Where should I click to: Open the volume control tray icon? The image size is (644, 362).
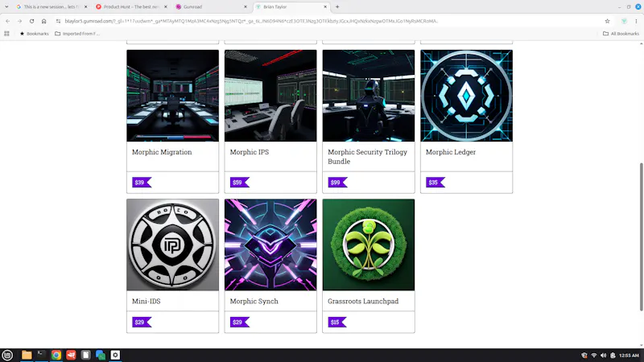tap(603, 356)
